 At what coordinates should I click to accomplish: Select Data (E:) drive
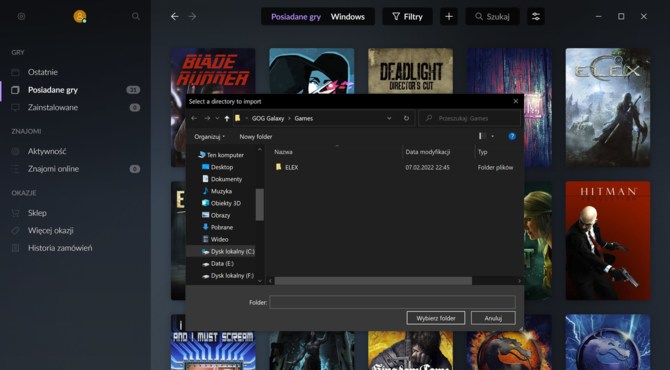[x=218, y=264]
